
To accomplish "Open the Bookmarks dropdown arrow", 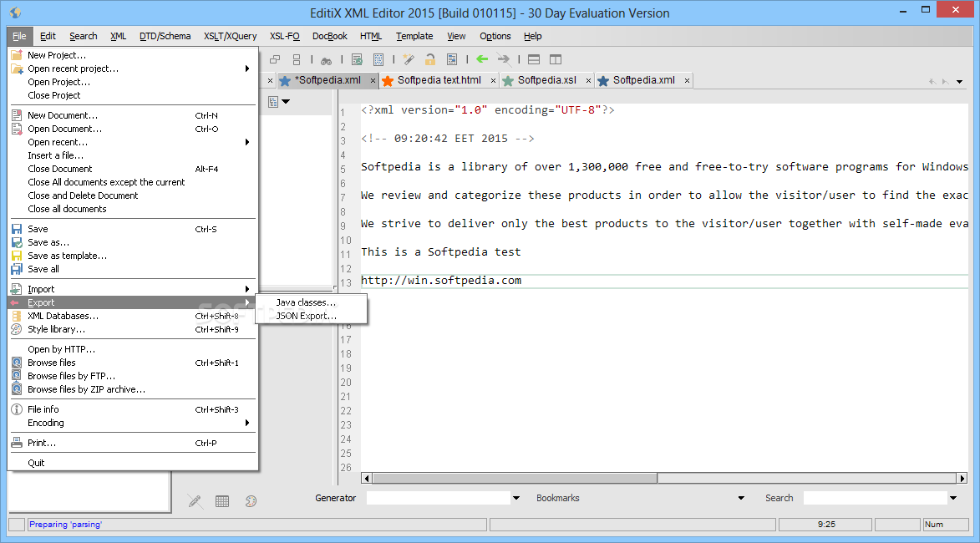I will pyautogui.click(x=741, y=498).
